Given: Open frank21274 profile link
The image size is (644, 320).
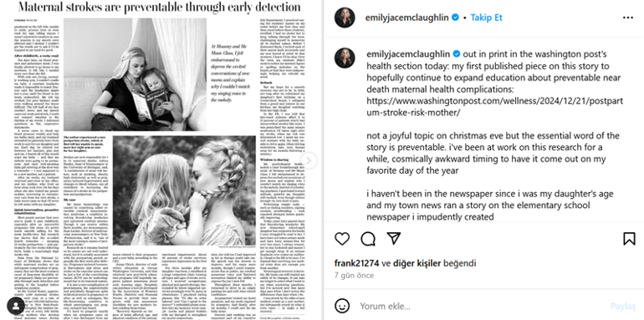Looking at the screenshot, I should [x=356, y=263].
